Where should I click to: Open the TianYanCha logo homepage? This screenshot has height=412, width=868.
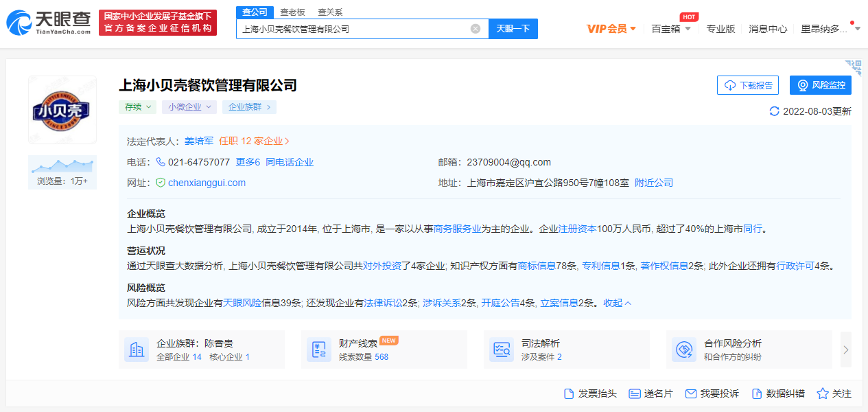(49, 23)
